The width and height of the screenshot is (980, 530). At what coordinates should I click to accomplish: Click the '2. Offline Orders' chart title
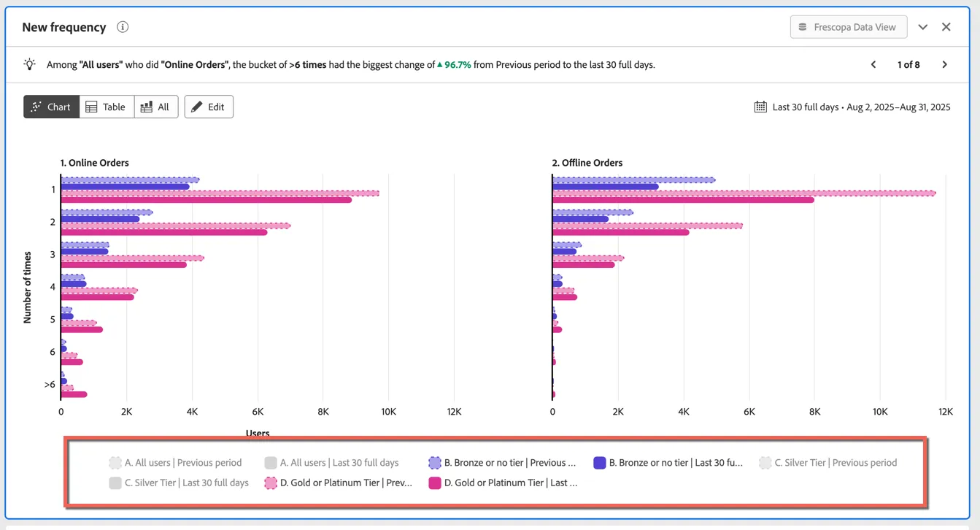coord(587,163)
